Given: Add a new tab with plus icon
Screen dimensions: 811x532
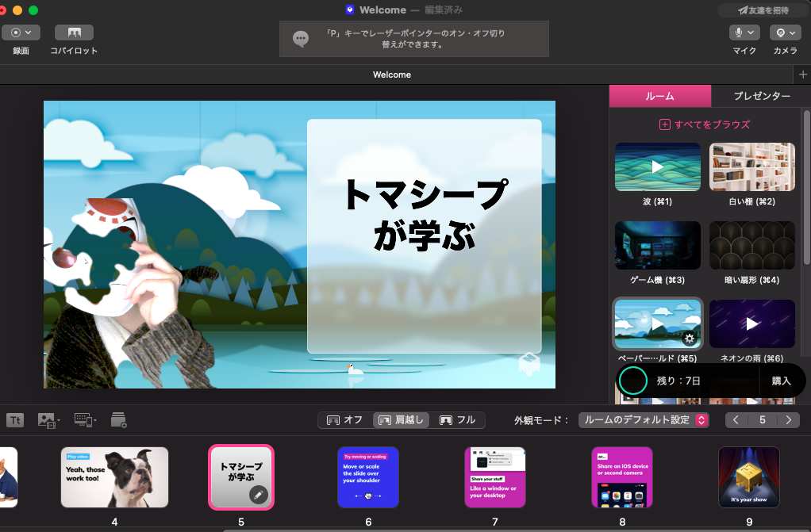Looking at the screenshot, I should (x=803, y=75).
